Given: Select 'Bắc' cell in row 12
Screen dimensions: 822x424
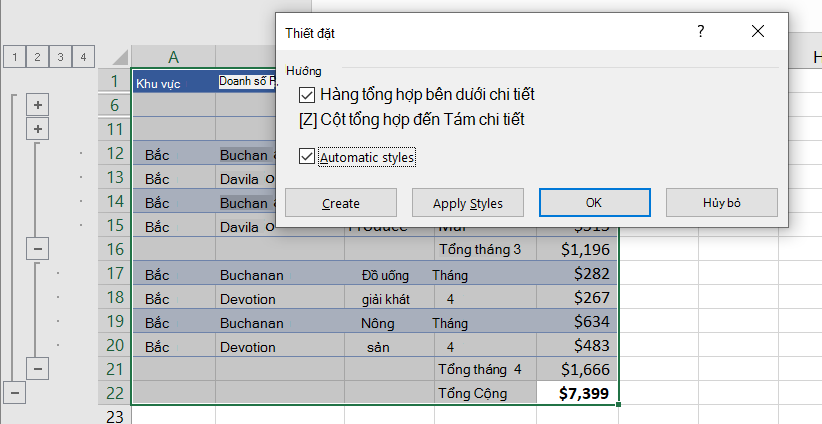Looking at the screenshot, I should [174, 153].
